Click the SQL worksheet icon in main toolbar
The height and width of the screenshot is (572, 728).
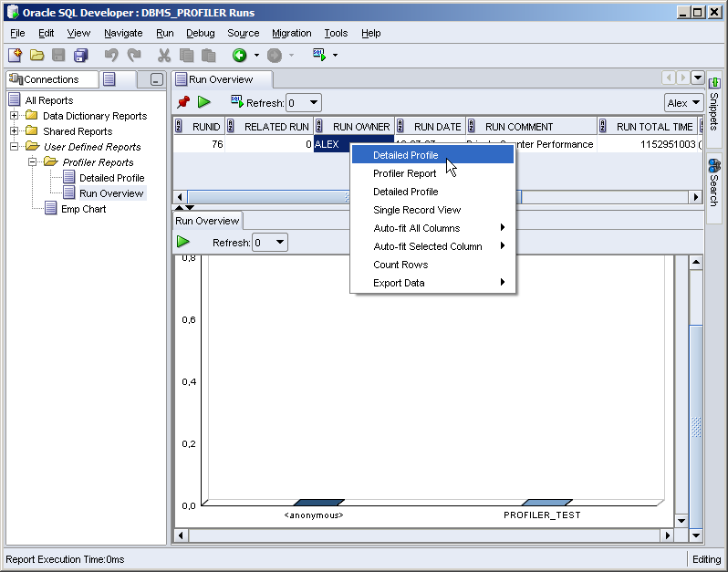point(319,55)
